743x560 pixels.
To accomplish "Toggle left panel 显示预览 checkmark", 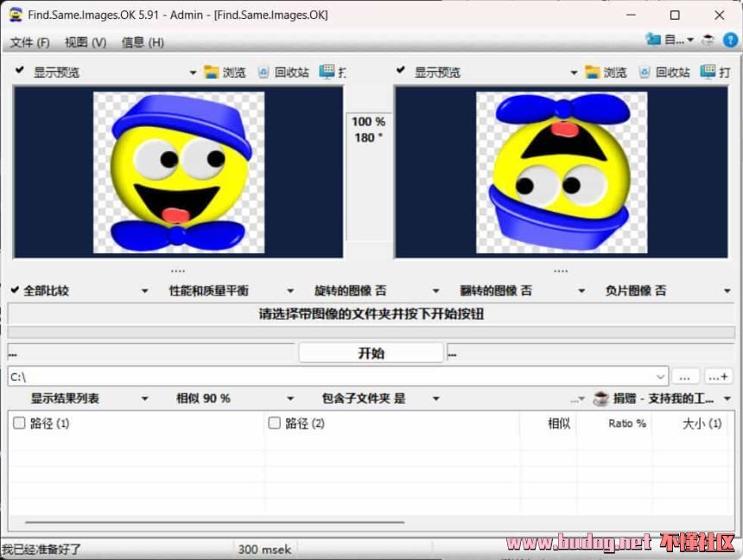I will click(19, 73).
